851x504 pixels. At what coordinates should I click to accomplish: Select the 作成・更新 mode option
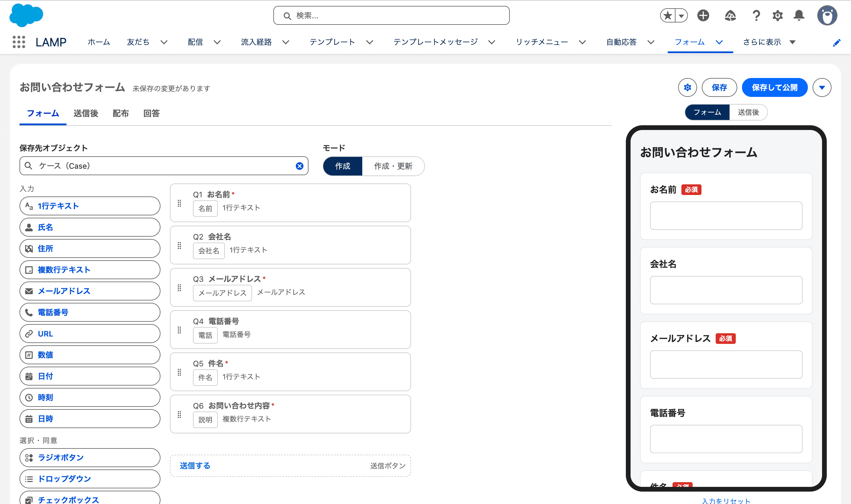(x=393, y=166)
